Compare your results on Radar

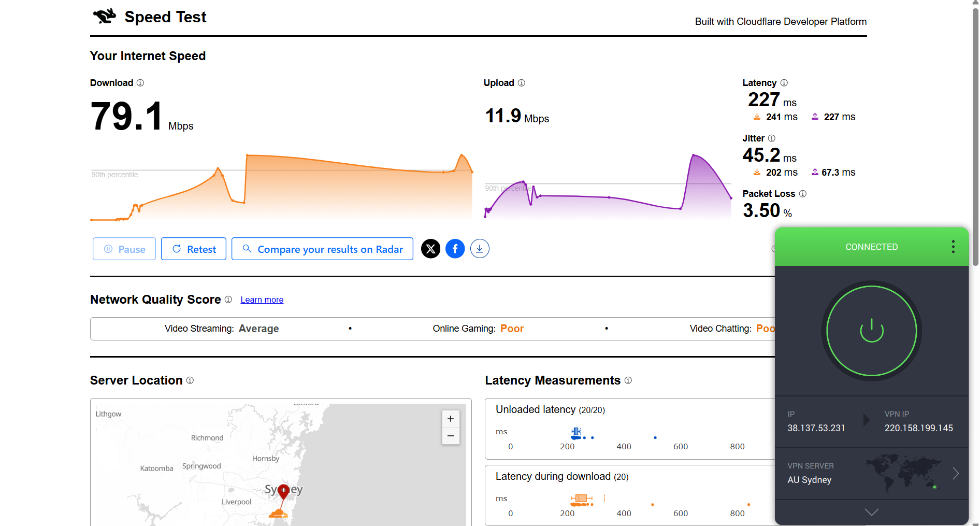[322, 249]
